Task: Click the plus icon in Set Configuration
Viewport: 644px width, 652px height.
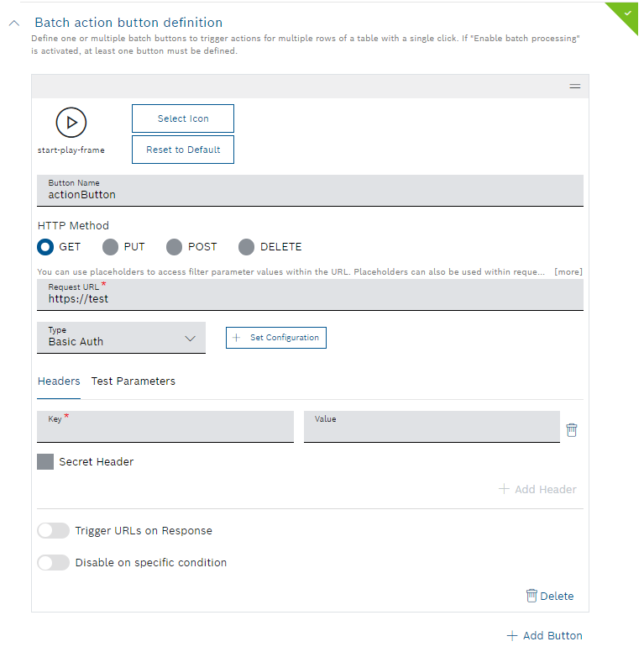Action: (x=236, y=338)
